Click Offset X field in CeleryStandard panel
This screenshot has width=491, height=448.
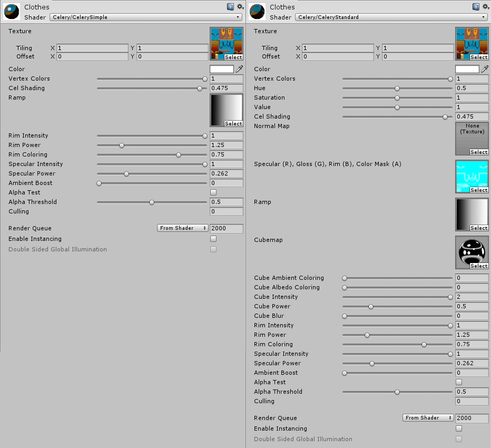(x=338, y=56)
